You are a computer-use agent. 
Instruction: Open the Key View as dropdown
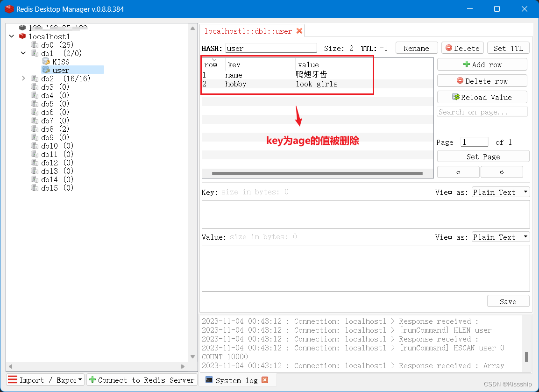(x=501, y=192)
